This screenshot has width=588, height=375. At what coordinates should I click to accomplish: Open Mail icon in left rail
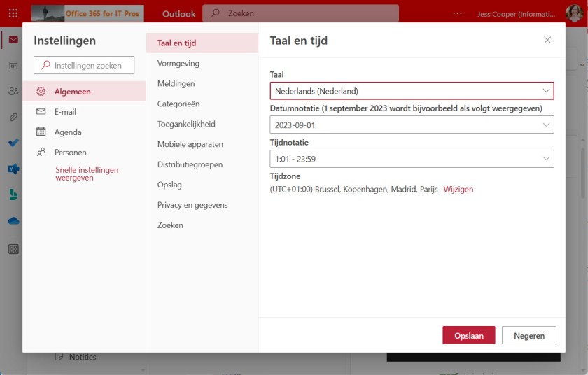tap(13, 40)
